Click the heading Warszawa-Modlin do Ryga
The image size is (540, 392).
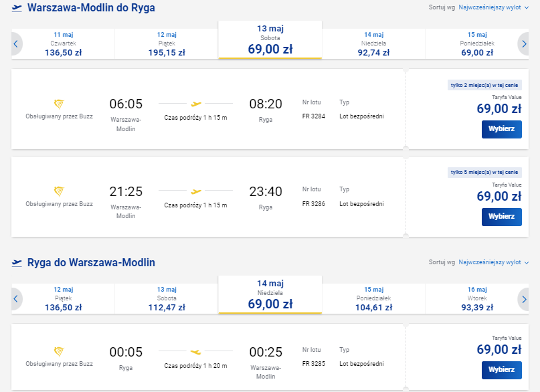click(91, 8)
